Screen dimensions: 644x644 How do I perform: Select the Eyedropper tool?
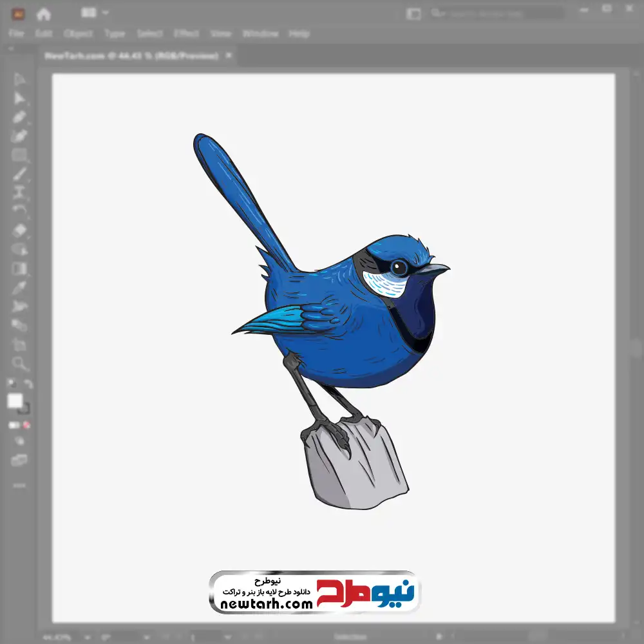[x=19, y=287]
